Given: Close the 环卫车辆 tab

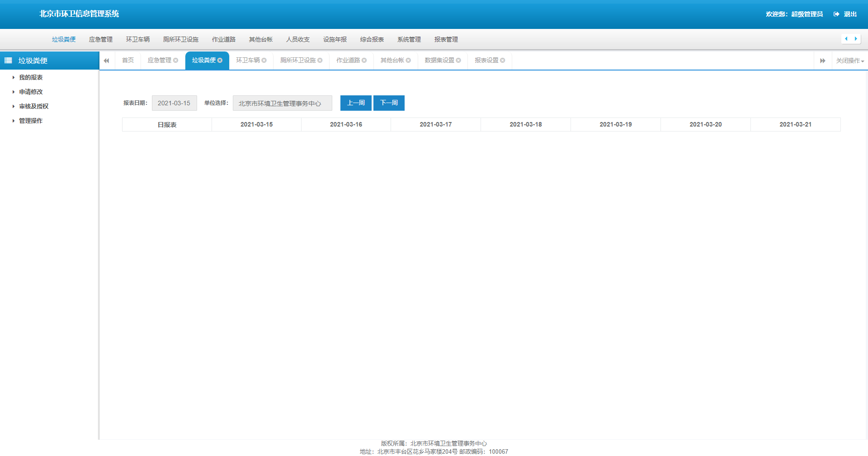Looking at the screenshot, I should pyautogui.click(x=264, y=61).
